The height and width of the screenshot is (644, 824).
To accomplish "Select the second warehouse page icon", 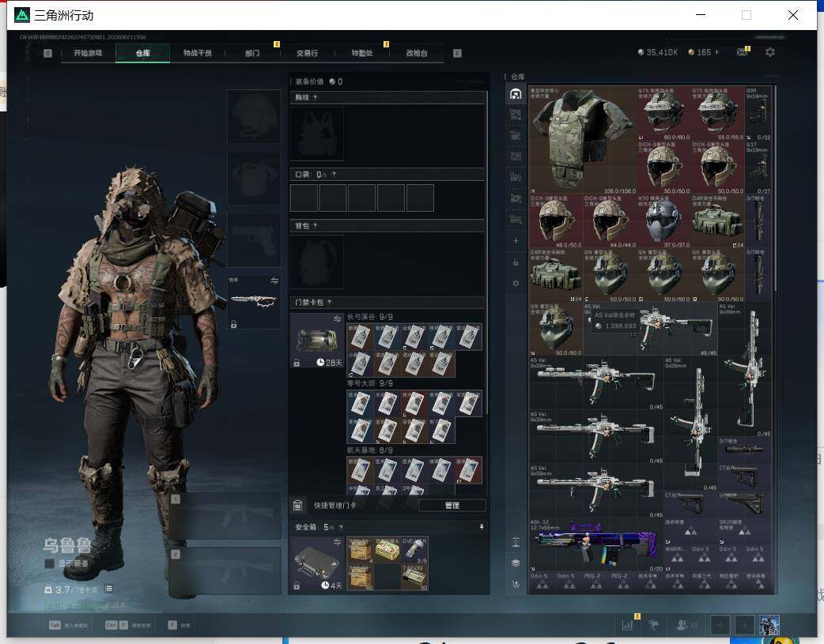I will (x=516, y=115).
